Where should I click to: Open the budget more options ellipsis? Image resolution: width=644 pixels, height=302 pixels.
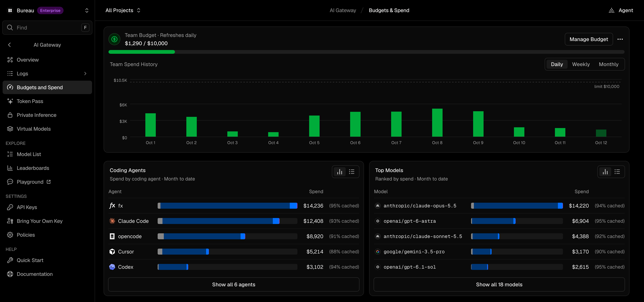620,39
